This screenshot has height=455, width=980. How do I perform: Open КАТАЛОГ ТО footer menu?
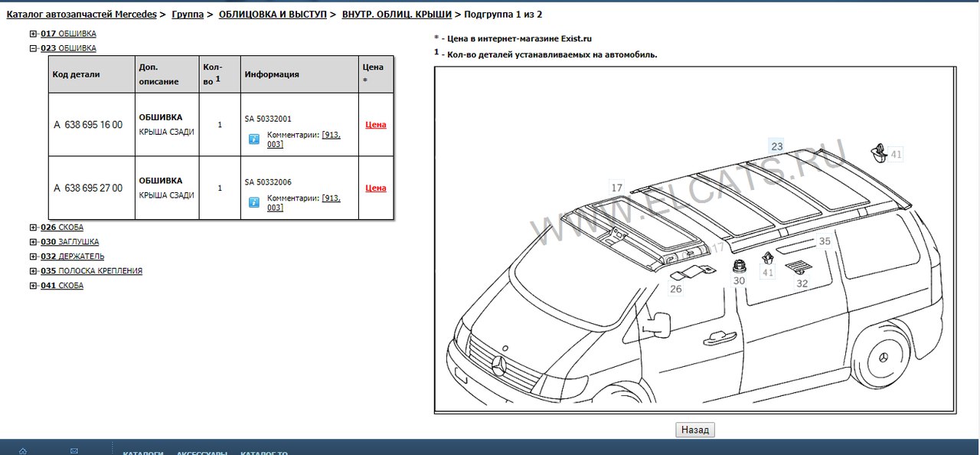[x=264, y=452]
